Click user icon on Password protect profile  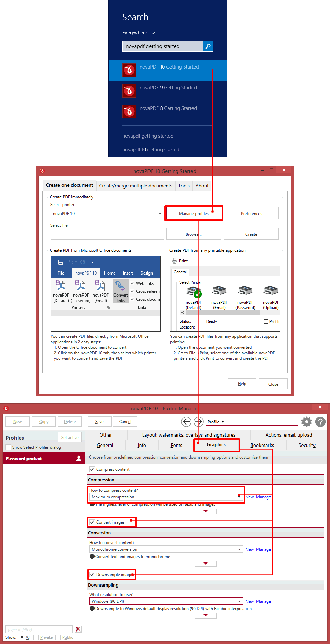79,458
